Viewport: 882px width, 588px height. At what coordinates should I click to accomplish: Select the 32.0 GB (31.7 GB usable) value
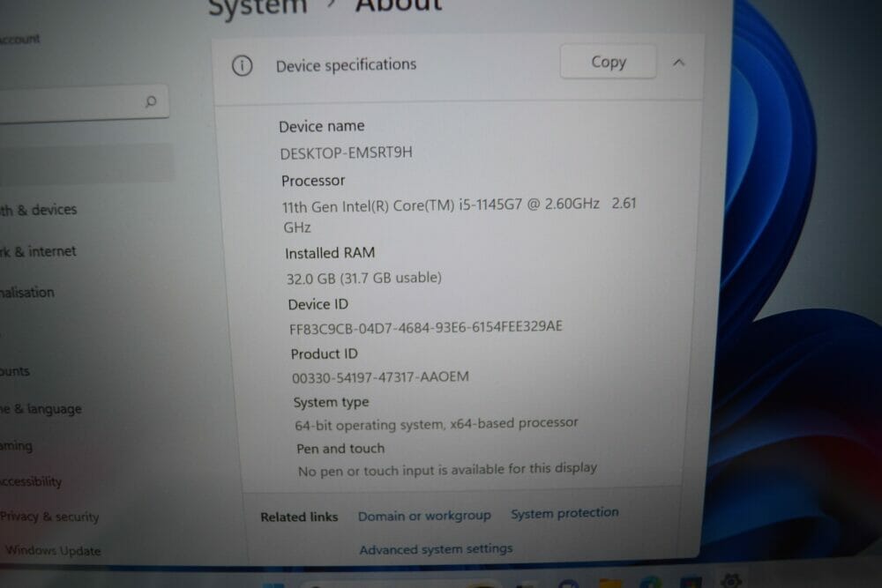364,278
